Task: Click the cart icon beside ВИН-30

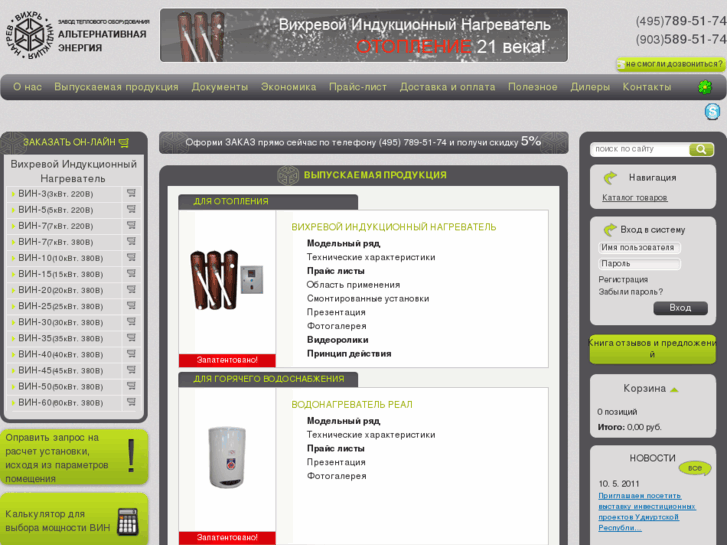Action: coord(131,321)
